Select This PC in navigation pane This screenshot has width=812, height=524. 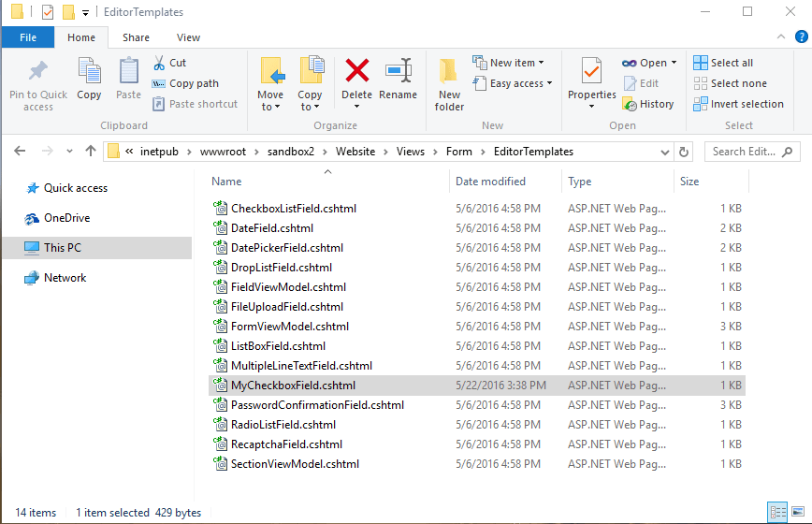click(x=97, y=248)
